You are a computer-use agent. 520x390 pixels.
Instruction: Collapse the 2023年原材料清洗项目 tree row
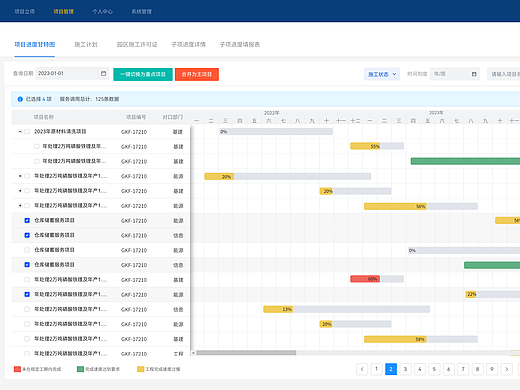click(x=20, y=132)
